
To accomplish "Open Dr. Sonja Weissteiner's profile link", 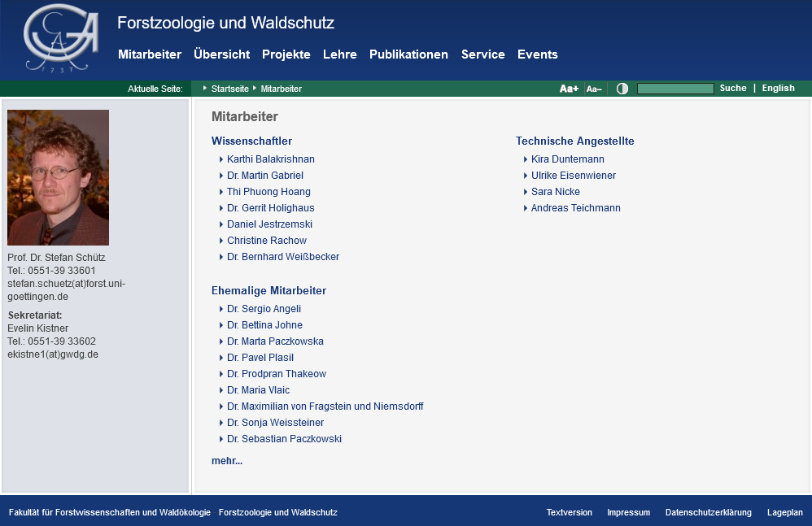I will tap(275, 423).
